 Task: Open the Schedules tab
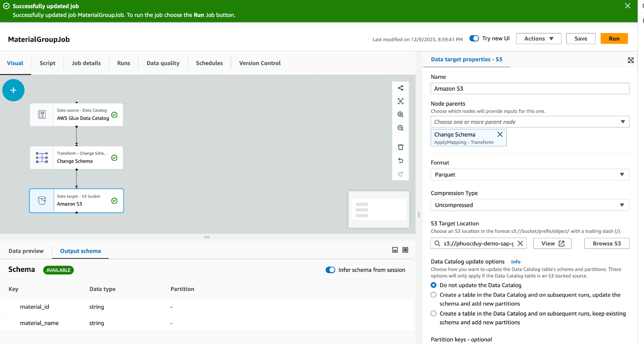(x=209, y=63)
